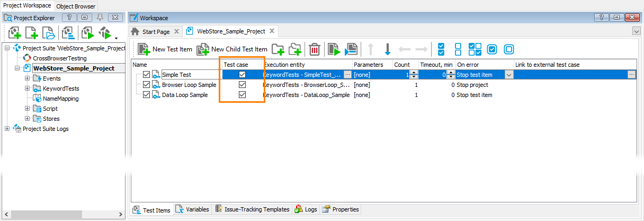Uncheck Test case box for Simple Test
Screen dimensions: 644x221
click(x=242, y=75)
